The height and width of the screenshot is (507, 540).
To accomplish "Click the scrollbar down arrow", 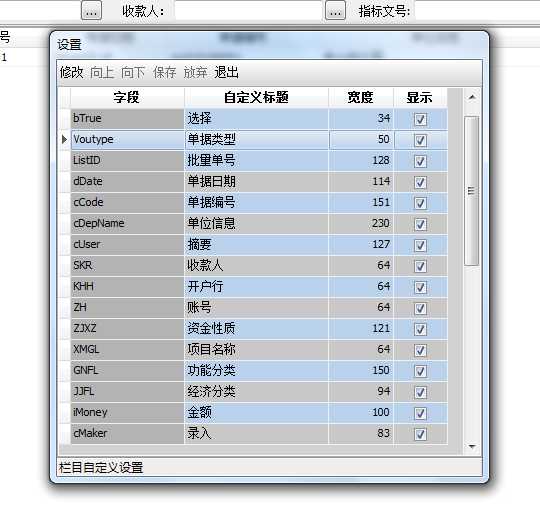I will 472,447.
